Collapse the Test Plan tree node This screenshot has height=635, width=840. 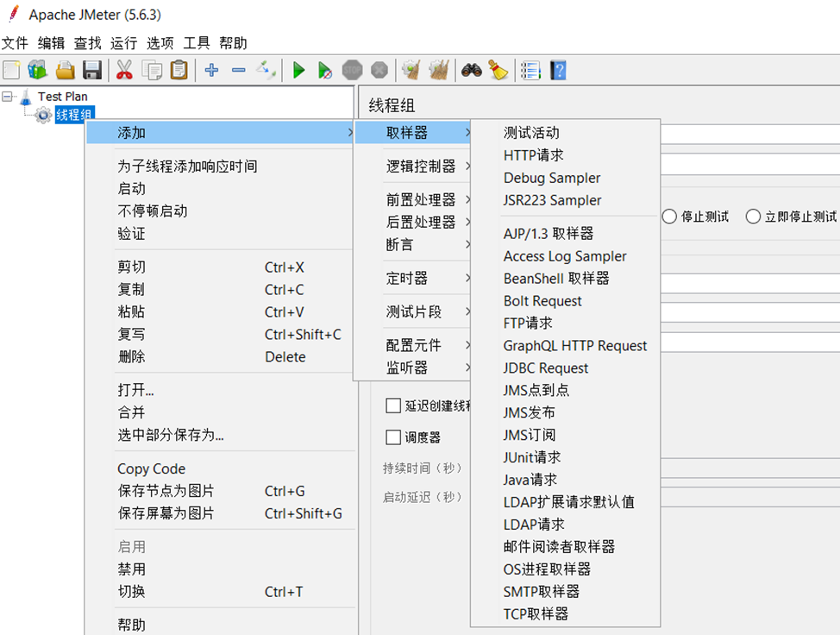click(8, 97)
